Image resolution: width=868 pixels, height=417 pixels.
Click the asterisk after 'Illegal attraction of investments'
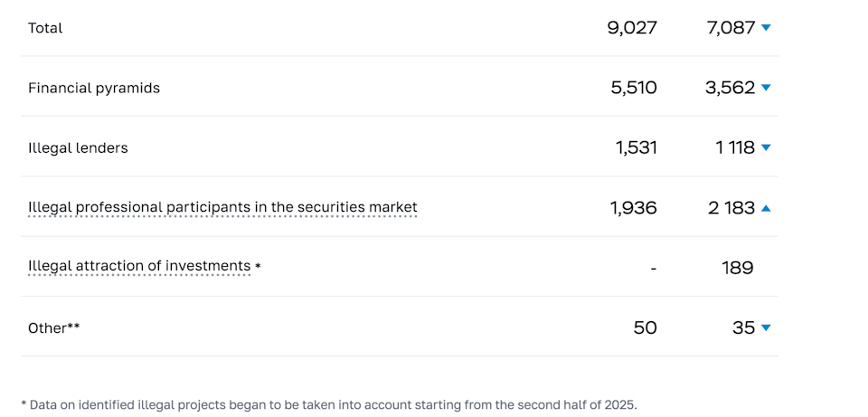(258, 267)
